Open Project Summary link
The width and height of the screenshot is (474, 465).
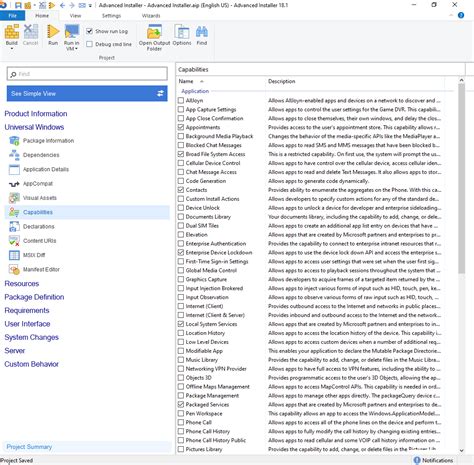[29, 447]
